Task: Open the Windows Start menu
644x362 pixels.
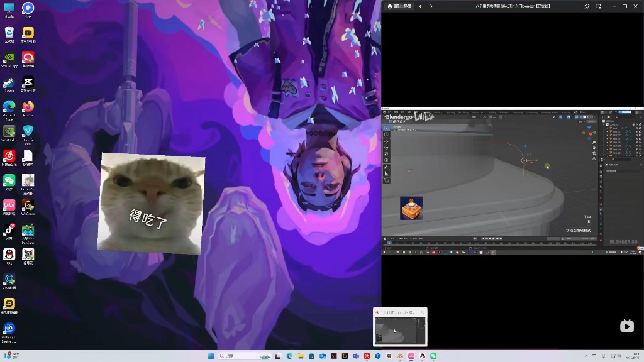Action: point(211,356)
